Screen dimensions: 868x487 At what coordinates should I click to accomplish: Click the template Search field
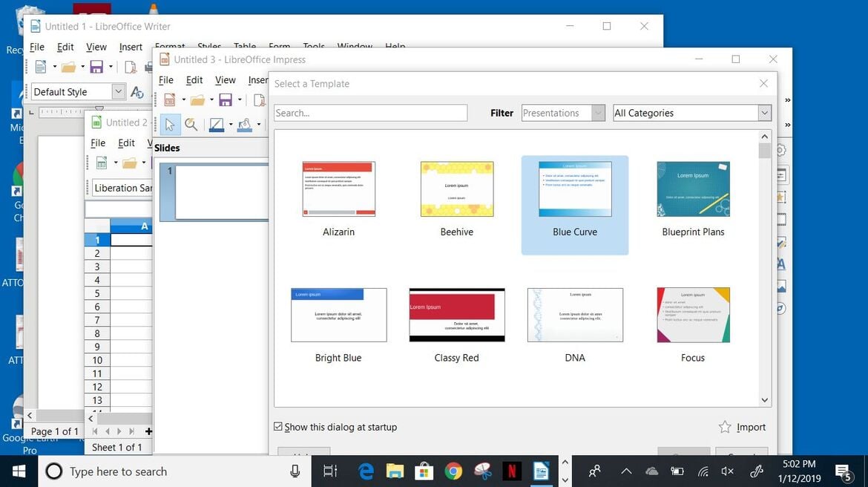click(370, 113)
